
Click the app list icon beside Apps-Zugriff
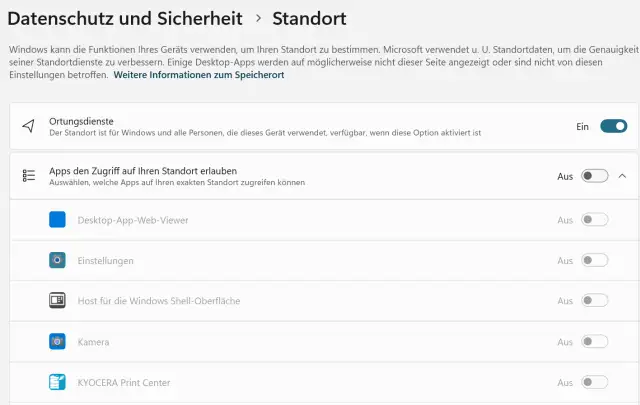coord(28,176)
